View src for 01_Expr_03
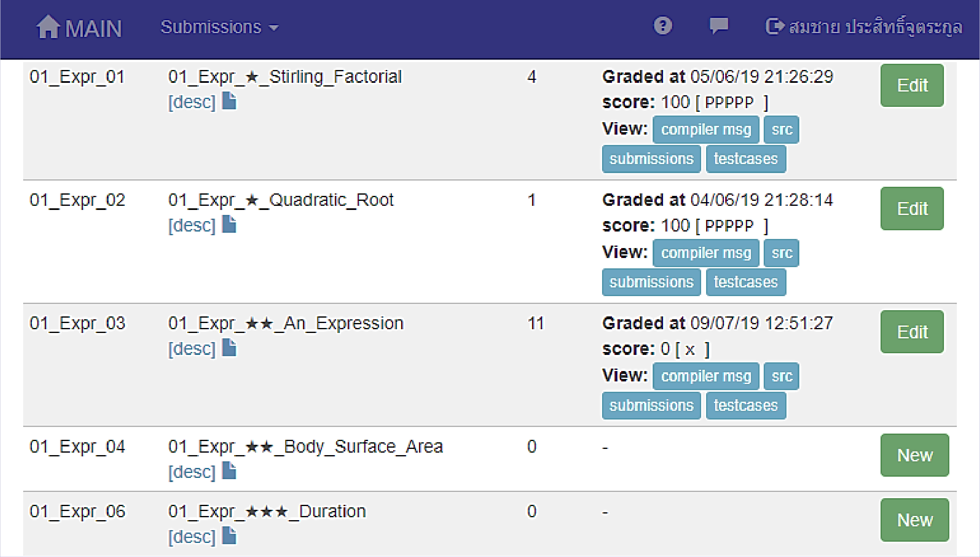This screenshot has height=557, width=980. pyautogui.click(x=782, y=376)
